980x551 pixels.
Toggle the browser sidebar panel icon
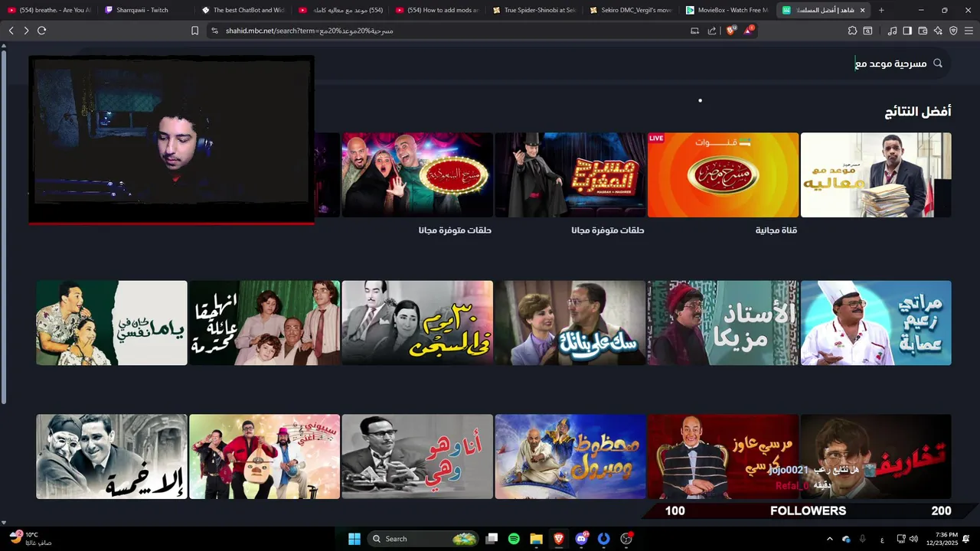(907, 31)
